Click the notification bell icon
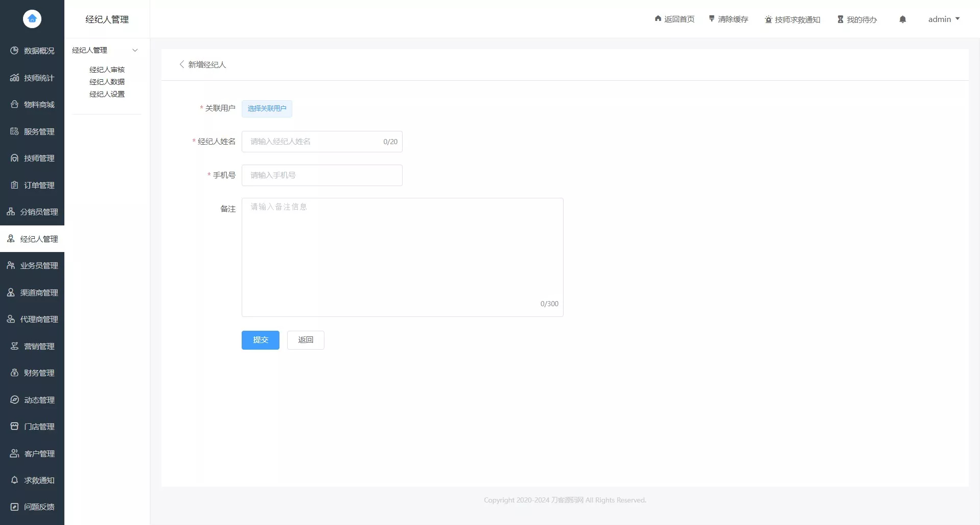The image size is (980, 525). (x=902, y=19)
